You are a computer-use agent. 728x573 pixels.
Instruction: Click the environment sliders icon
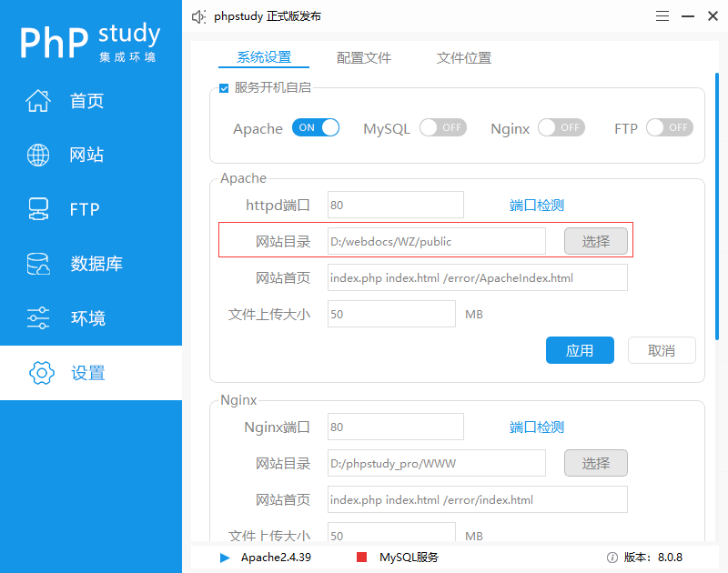(38, 317)
